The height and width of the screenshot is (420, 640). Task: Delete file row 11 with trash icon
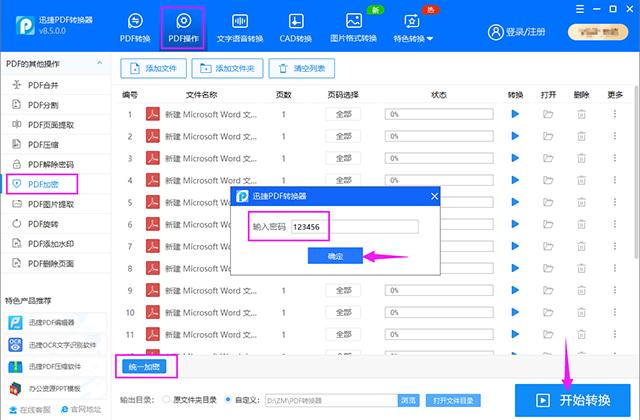tap(581, 334)
